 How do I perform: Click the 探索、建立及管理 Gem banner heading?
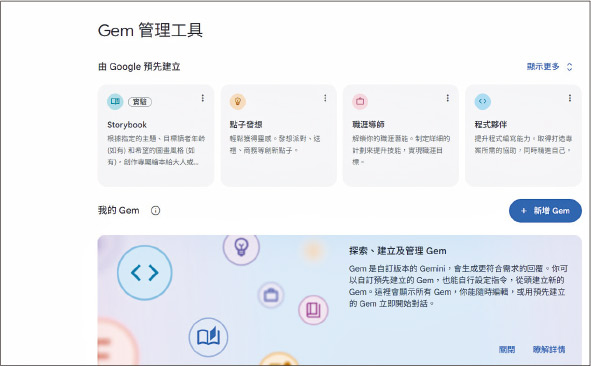point(398,251)
